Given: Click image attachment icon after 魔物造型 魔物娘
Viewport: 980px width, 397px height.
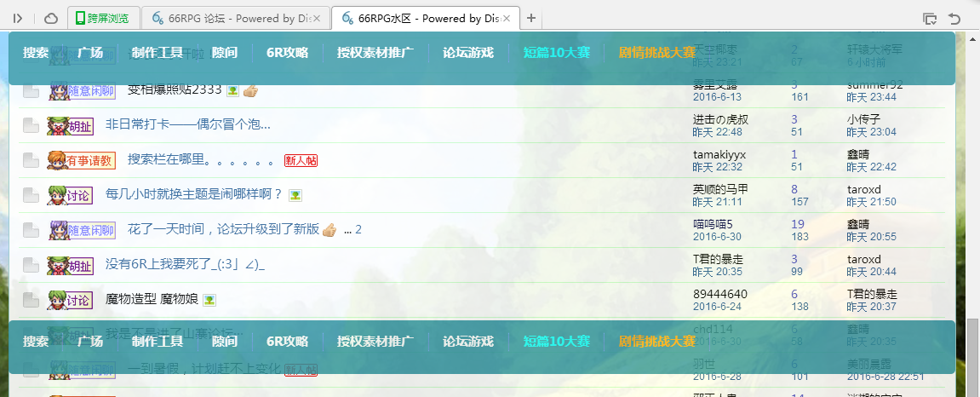Looking at the screenshot, I should pyautogui.click(x=209, y=302).
